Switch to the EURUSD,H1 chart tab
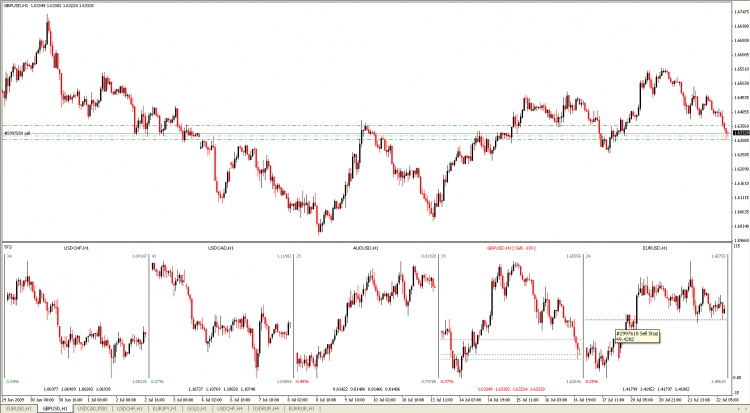The image size is (750, 413). 16,408
